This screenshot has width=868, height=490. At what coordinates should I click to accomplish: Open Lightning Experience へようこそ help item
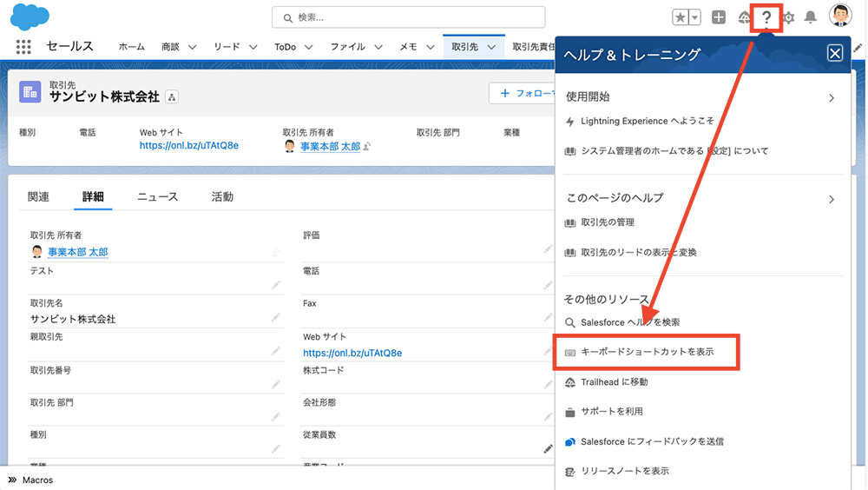(648, 121)
